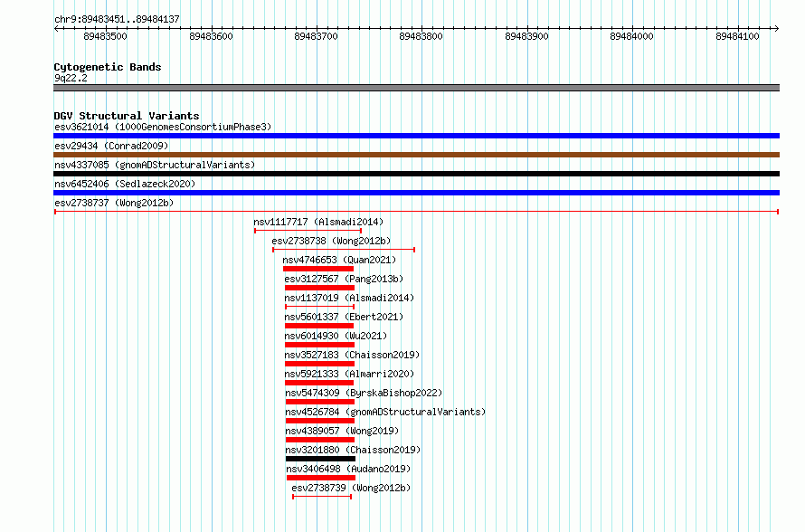
Task: Open esv2738739 Wong2012b label
Action: click(351, 488)
